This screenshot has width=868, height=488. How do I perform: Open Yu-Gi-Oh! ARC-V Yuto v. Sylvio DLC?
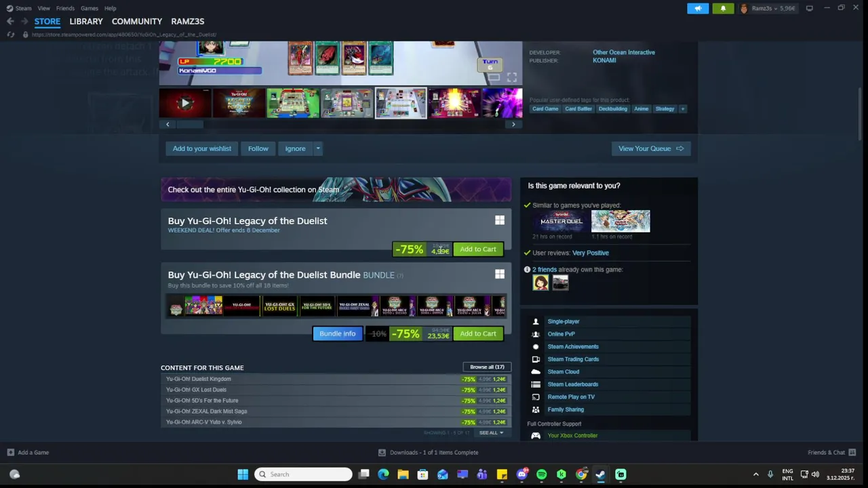point(336,422)
